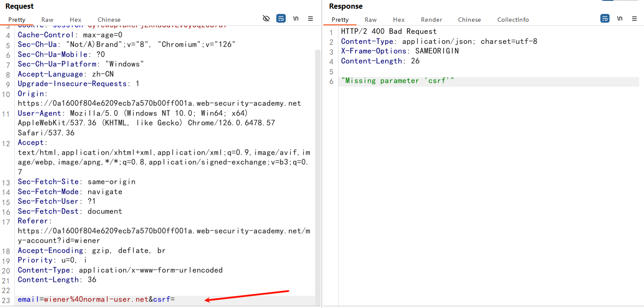The image size is (644, 308).
Task: Click the request vertical scrollbar
Action: pos(317,174)
